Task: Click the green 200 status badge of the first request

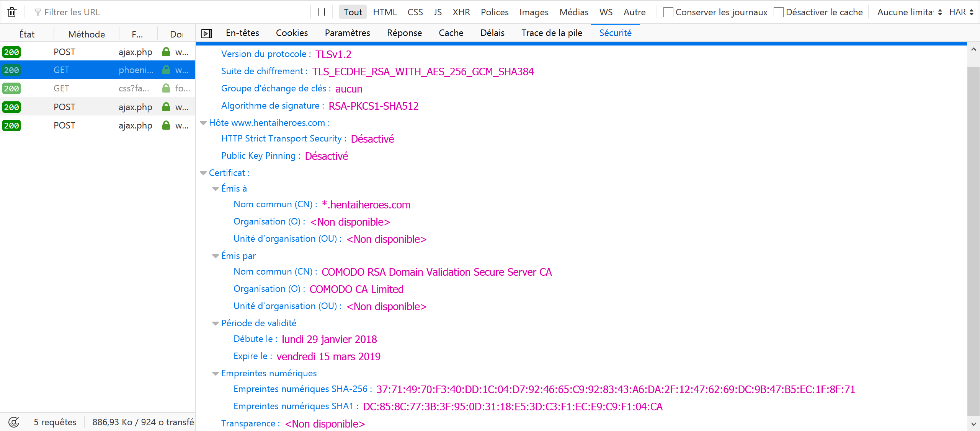Action: [x=11, y=52]
